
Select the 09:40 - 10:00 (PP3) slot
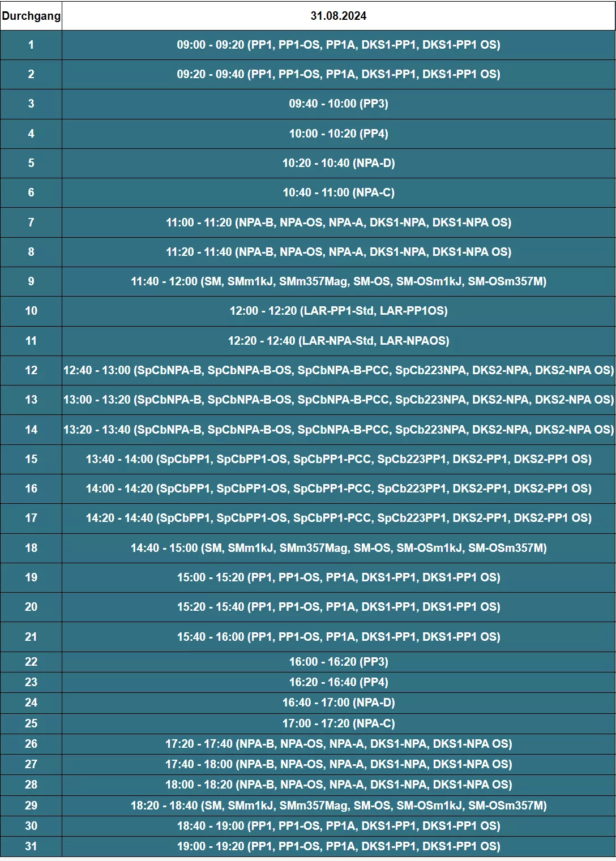[338, 104]
